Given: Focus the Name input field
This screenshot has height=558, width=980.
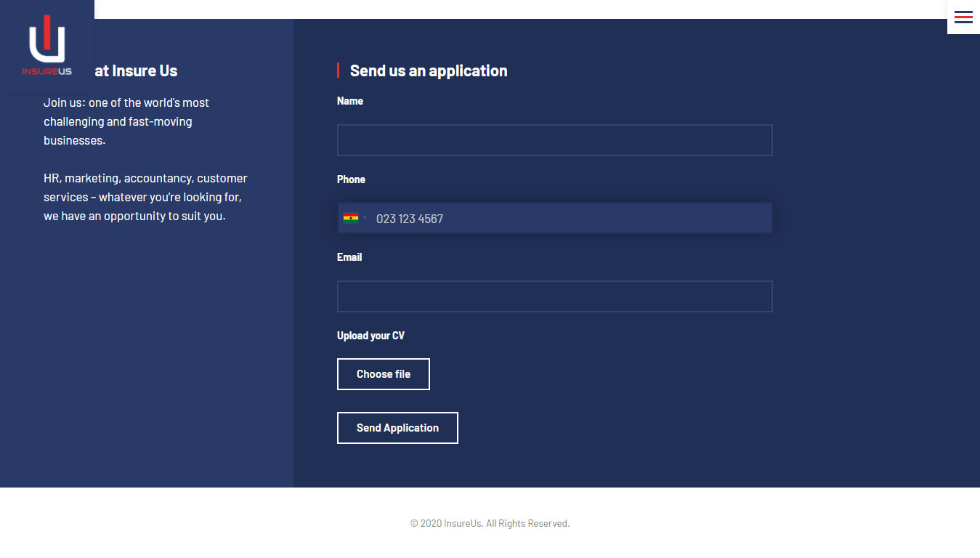Looking at the screenshot, I should coord(554,140).
